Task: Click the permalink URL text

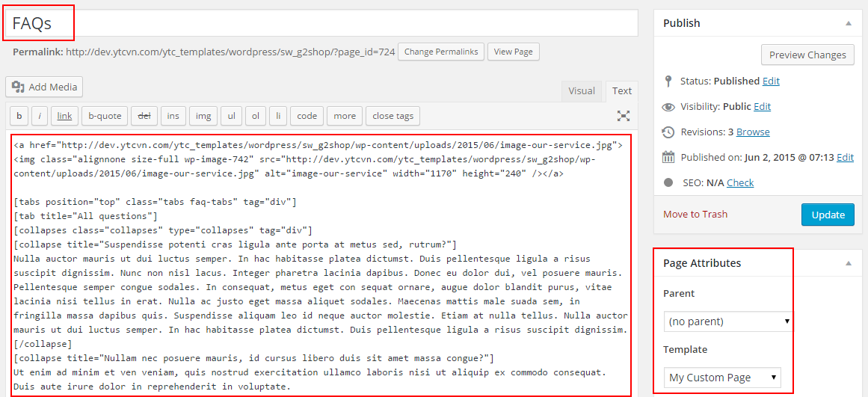Action: click(x=230, y=52)
